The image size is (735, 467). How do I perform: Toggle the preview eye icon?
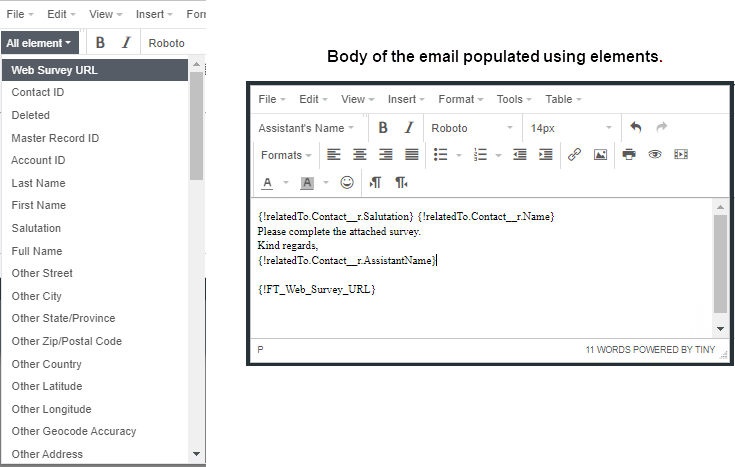pos(655,155)
